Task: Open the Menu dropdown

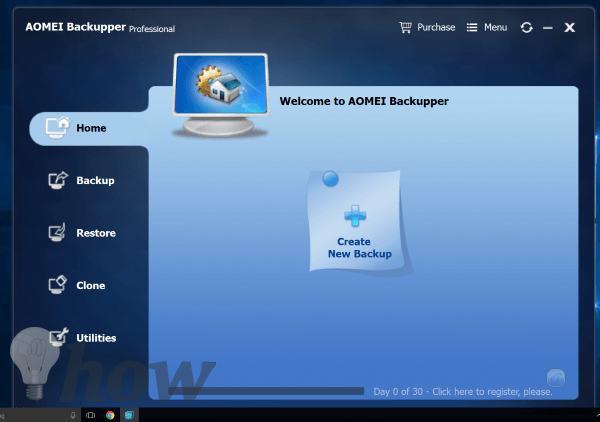Action: 495,28
